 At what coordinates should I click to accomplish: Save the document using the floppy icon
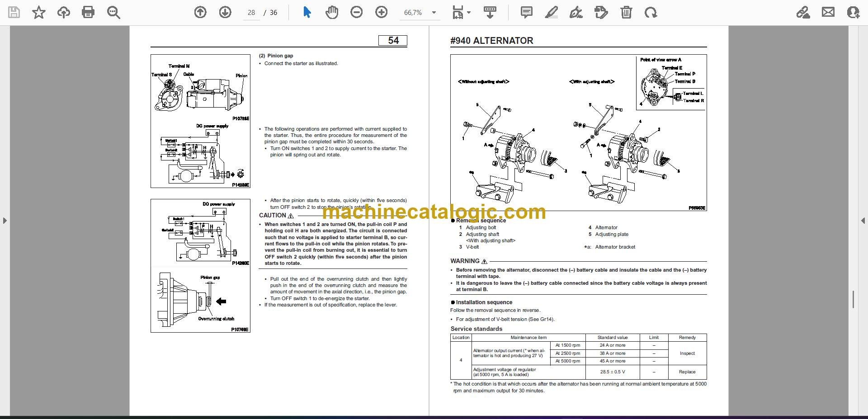click(14, 12)
